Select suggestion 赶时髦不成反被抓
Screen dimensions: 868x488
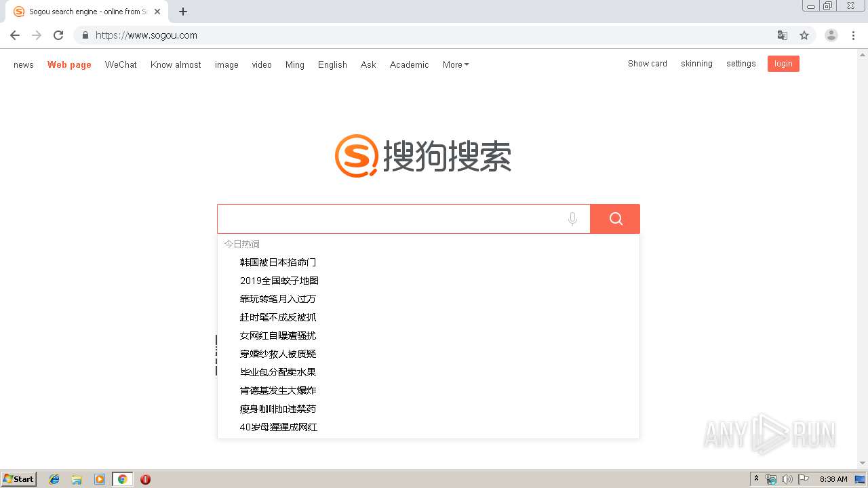pos(278,317)
